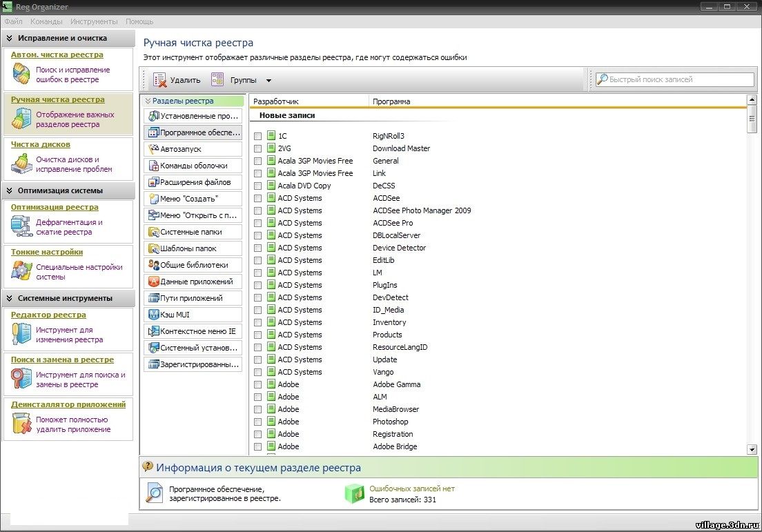Sort by the Программа column header
Viewport: 762px width, 532px height.
(558, 101)
